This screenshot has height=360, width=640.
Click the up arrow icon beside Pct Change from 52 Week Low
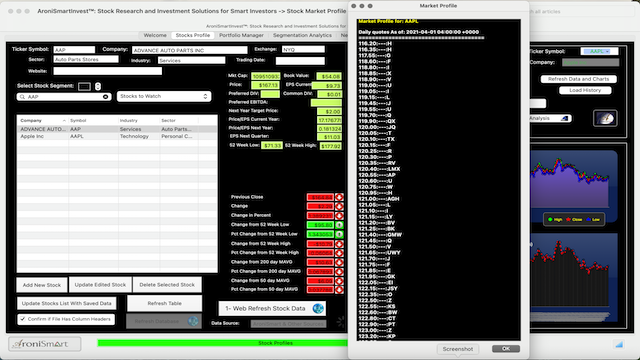point(339,234)
